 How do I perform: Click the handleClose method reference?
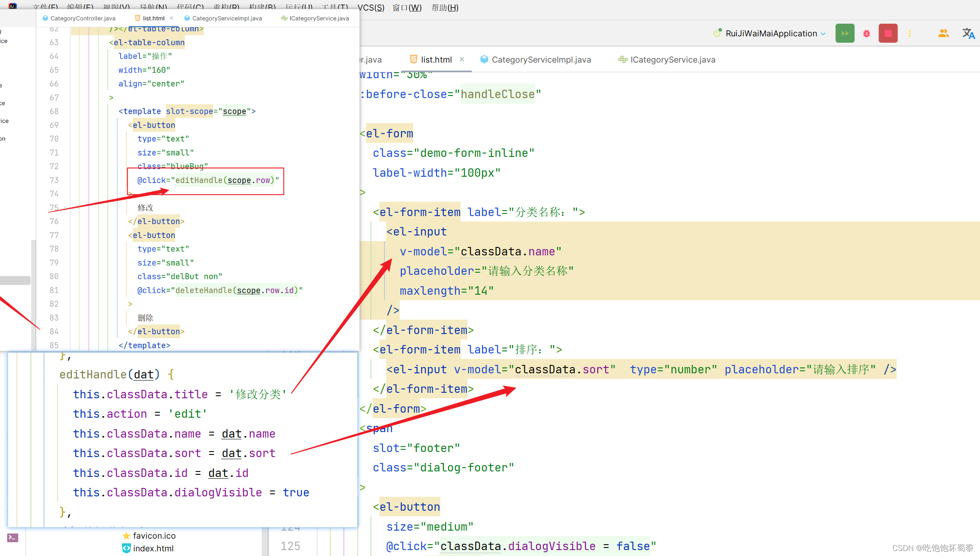(x=497, y=94)
